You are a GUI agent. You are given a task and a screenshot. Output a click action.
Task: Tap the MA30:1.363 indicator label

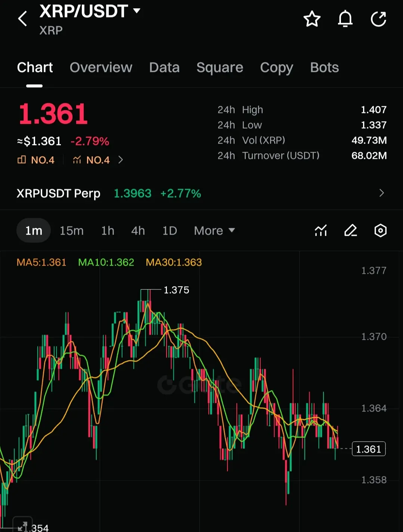click(174, 262)
